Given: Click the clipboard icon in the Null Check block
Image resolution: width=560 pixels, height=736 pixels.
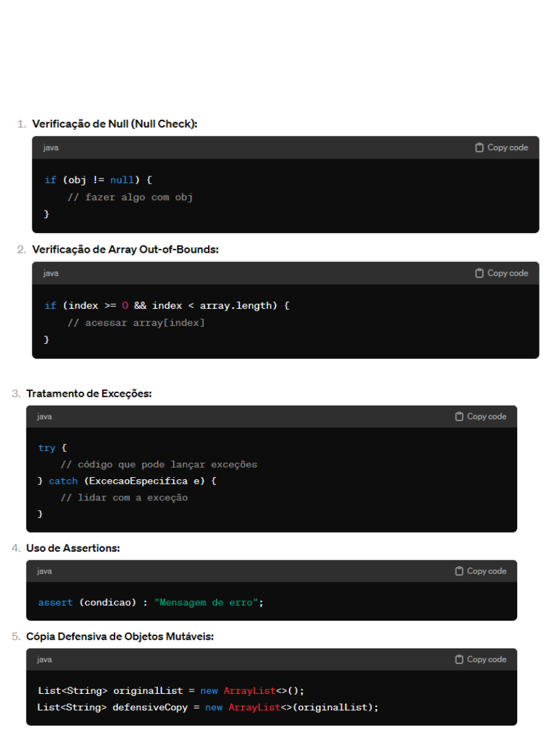Looking at the screenshot, I should [x=480, y=147].
